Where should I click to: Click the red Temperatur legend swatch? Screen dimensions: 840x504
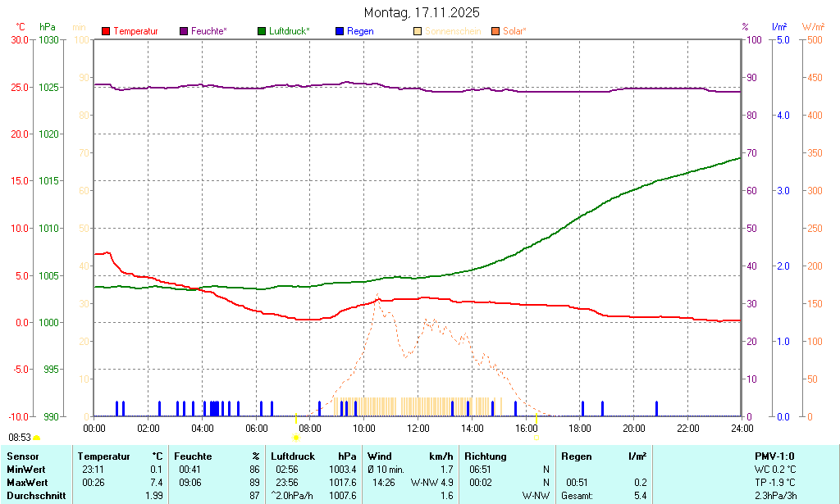[x=106, y=31]
